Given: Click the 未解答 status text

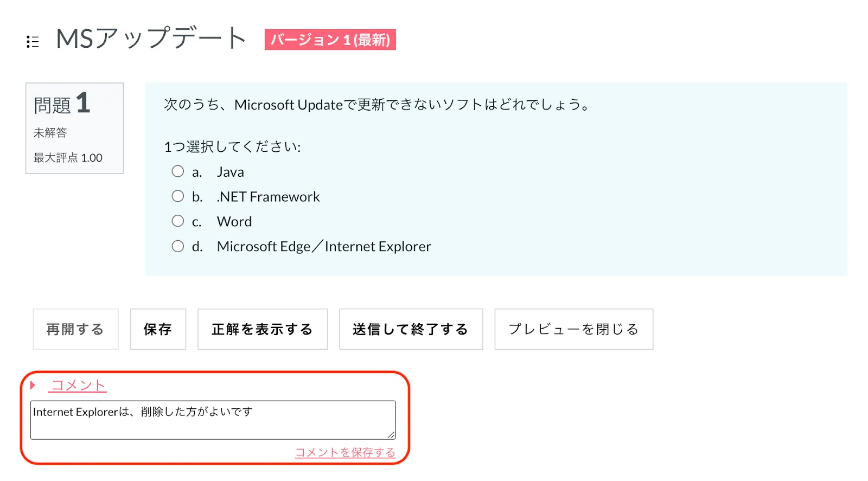Looking at the screenshot, I should [50, 133].
